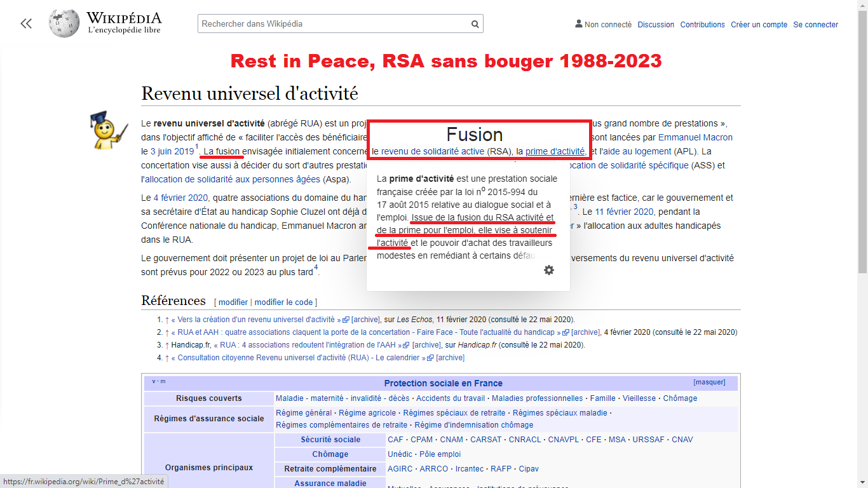Open the prime d'activité link
Screen dimensions: 868x488
pyautogui.click(x=556, y=151)
